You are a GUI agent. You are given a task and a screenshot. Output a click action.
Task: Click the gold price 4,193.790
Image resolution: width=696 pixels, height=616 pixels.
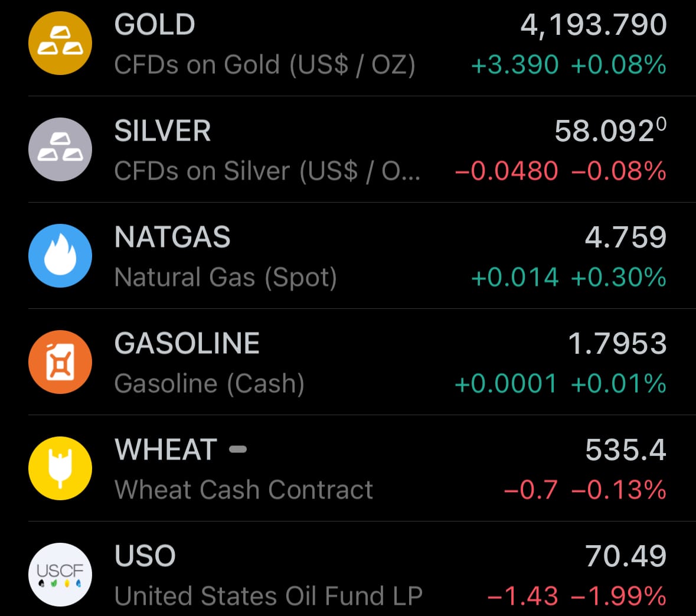pyautogui.click(x=593, y=25)
